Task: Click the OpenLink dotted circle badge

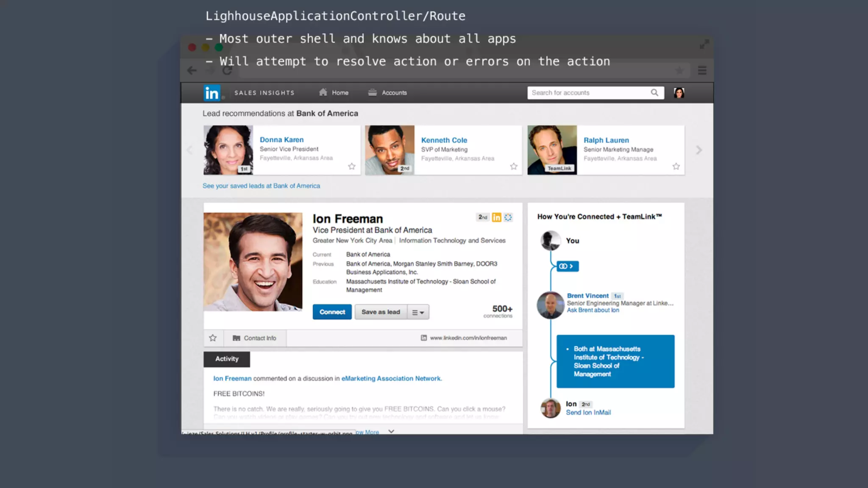Action: [x=508, y=217]
